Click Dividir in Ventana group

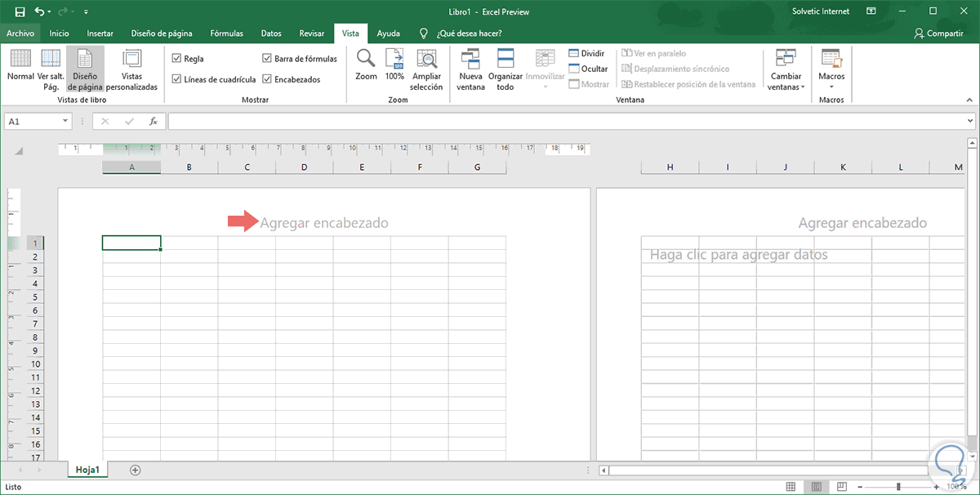587,53
